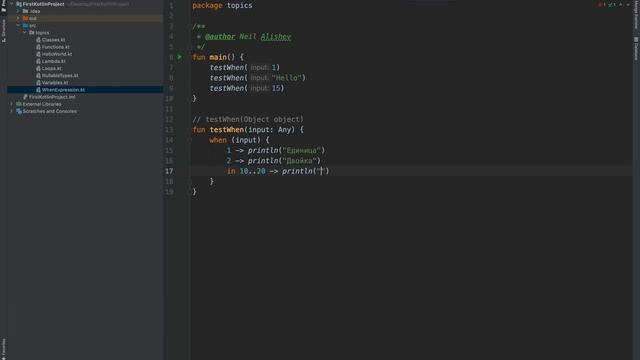Open the Structure tool window tab
The image size is (640, 360).
(4, 31)
